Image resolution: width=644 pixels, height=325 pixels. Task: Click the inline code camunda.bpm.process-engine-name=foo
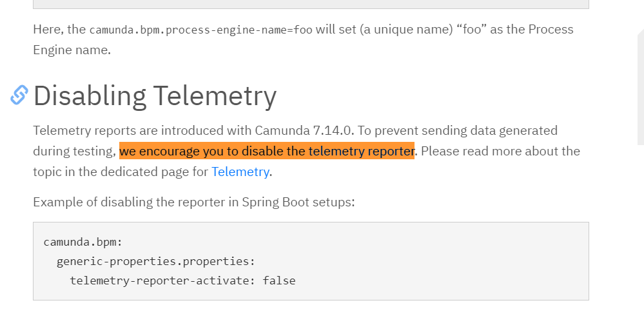(201, 30)
